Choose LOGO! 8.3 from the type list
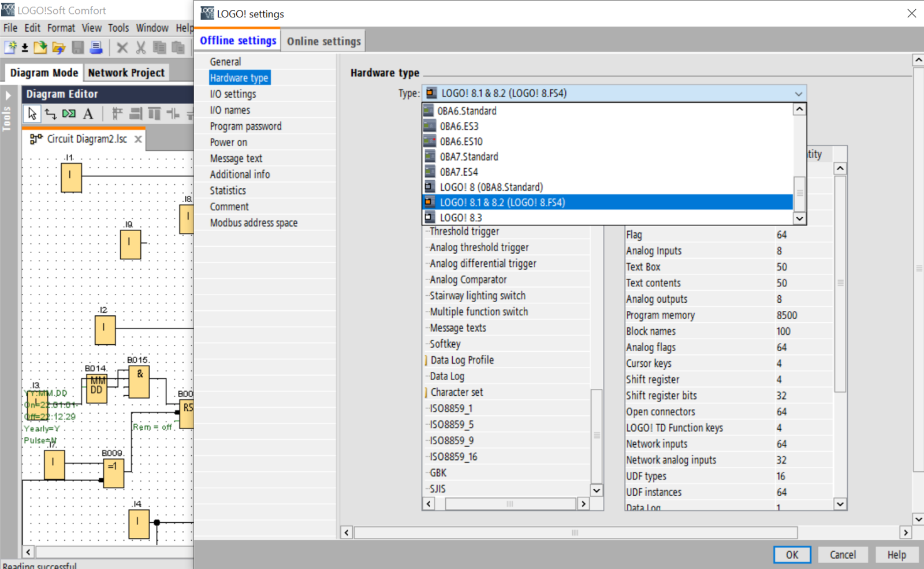The width and height of the screenshot is (924, 569). (x=608, y=218)
